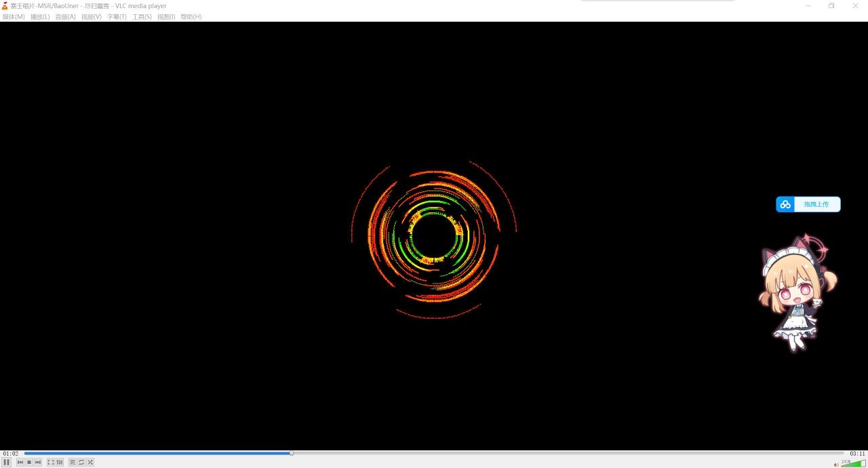This screenshot has height=468, width=868.
Task: Adjust the green volume slider
Action: pyautogui.click(x=853, y=464)
